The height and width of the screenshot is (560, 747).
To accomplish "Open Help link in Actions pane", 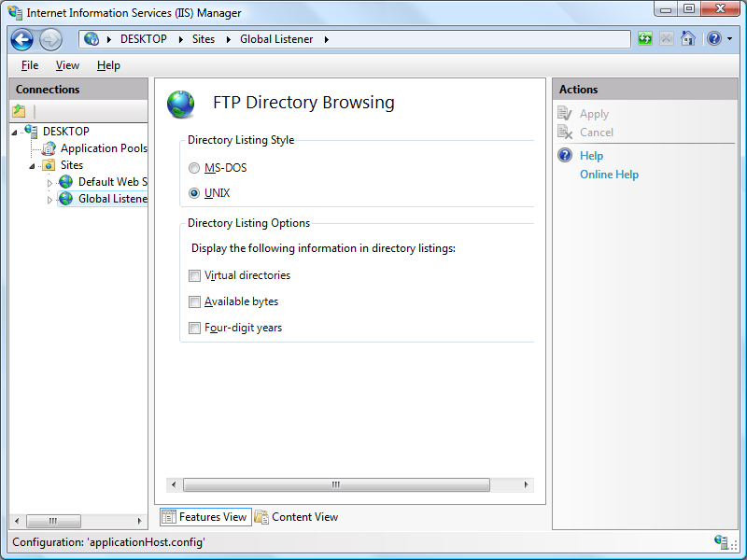I will 591,156.
